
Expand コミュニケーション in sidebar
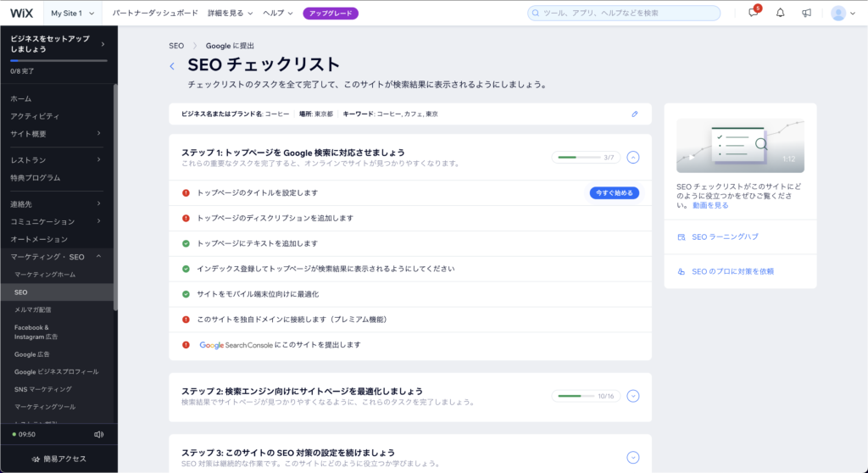click(x=99, y=221)
